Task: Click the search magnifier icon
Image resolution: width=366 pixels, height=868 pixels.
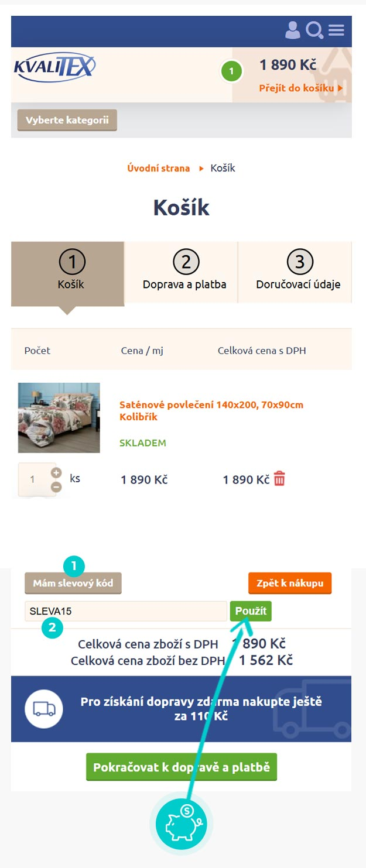Action: 314,30
